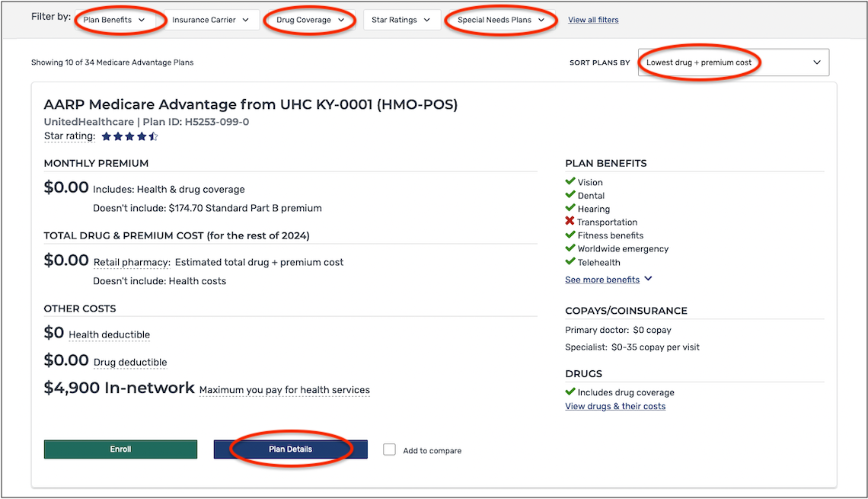Open the Special Needs Plans dropdown

(x=499, y=18)
